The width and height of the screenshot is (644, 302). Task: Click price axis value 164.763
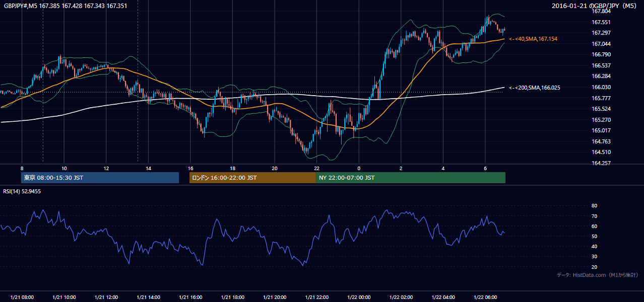[601, 141]
